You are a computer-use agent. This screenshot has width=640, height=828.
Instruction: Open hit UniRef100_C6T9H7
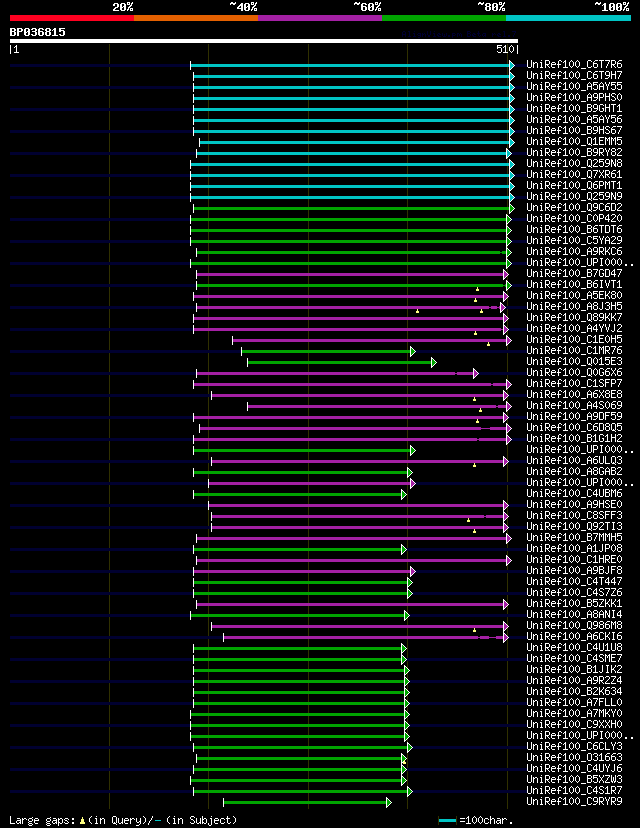coord(574,76)
